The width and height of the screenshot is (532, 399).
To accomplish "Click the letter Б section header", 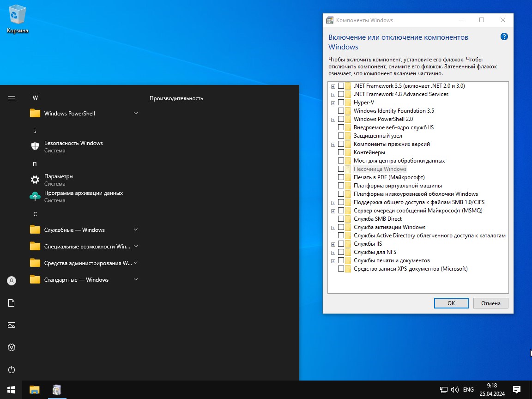I will tap(35, 131).
